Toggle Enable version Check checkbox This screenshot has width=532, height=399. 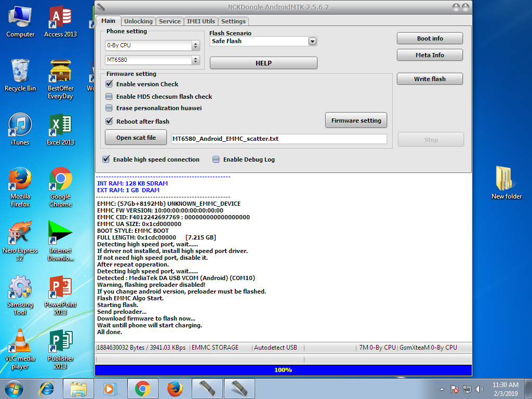click(109, 84)
